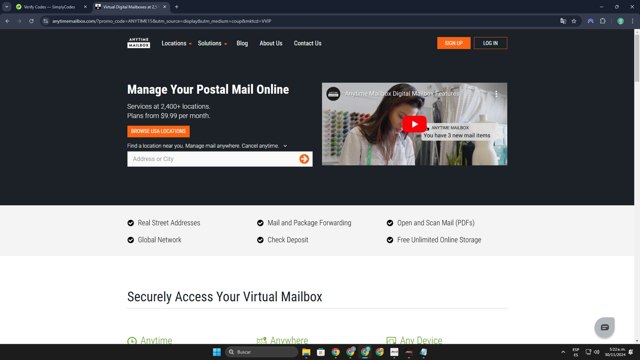This screenshot has height=360, width=640.
Task: Submit search with orange arrow icon
Action: tap(304, 159)
